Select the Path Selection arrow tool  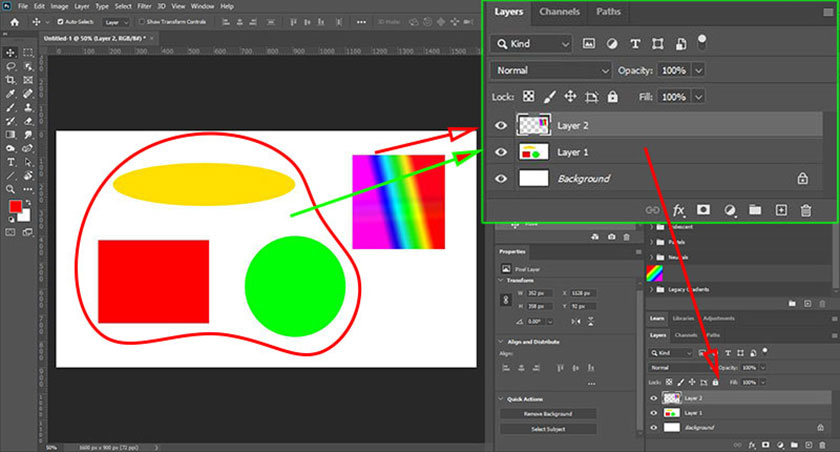click(28, 162)
